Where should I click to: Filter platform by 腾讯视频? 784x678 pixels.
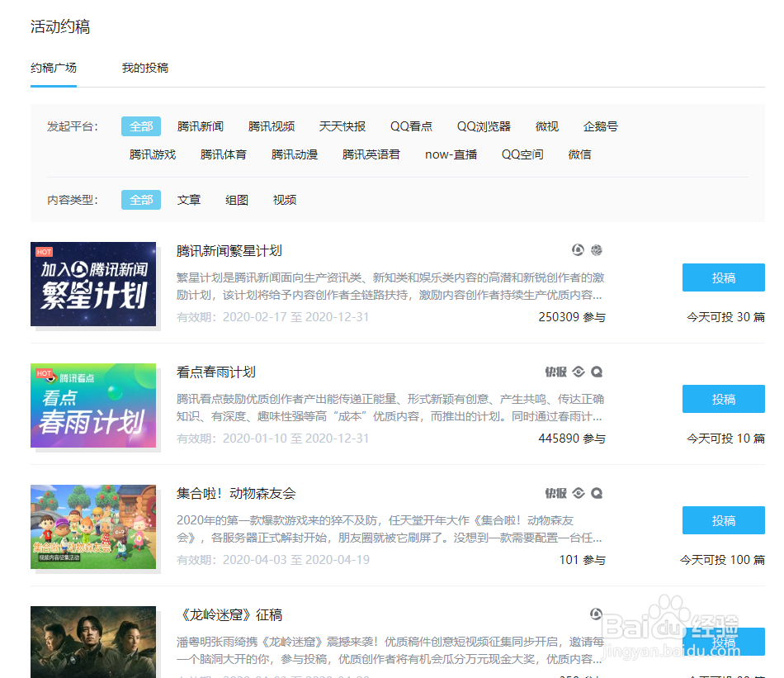click(272, 126)
